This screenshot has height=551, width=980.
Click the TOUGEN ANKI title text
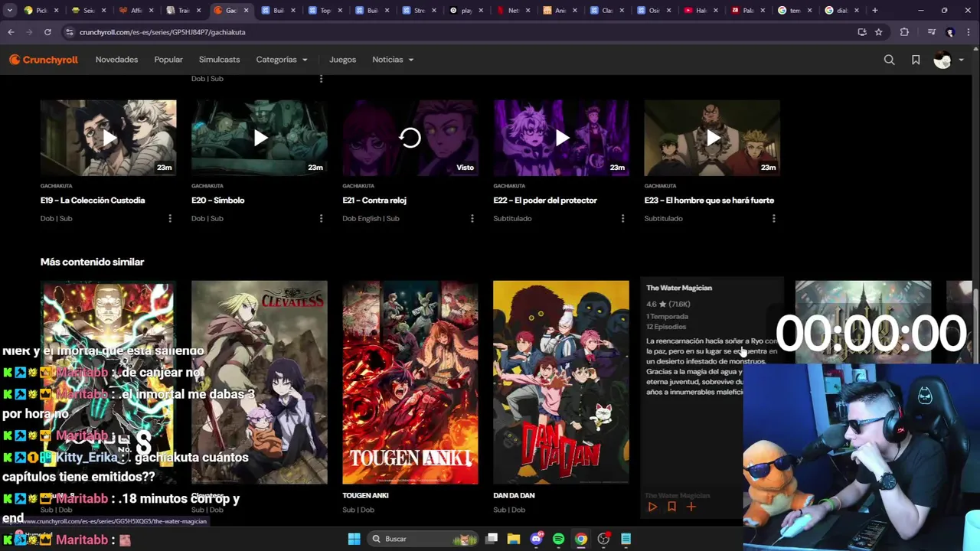[x=365, y=495]
